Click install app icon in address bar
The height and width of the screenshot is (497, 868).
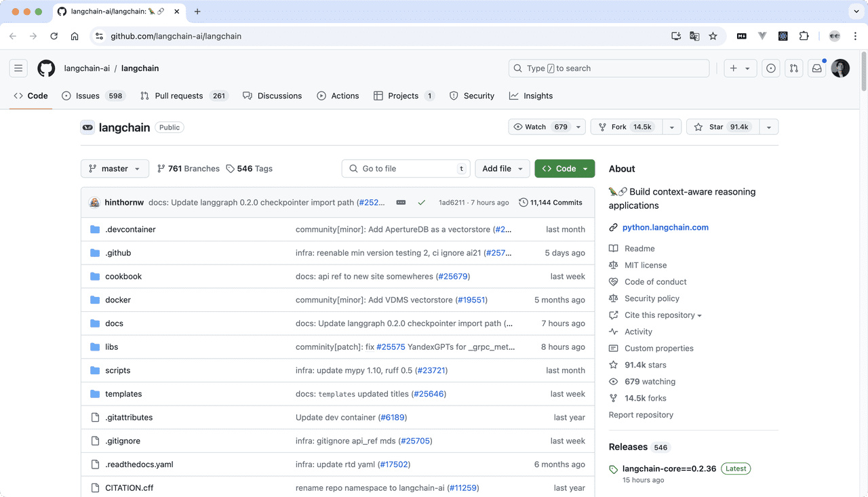point(676,36)
